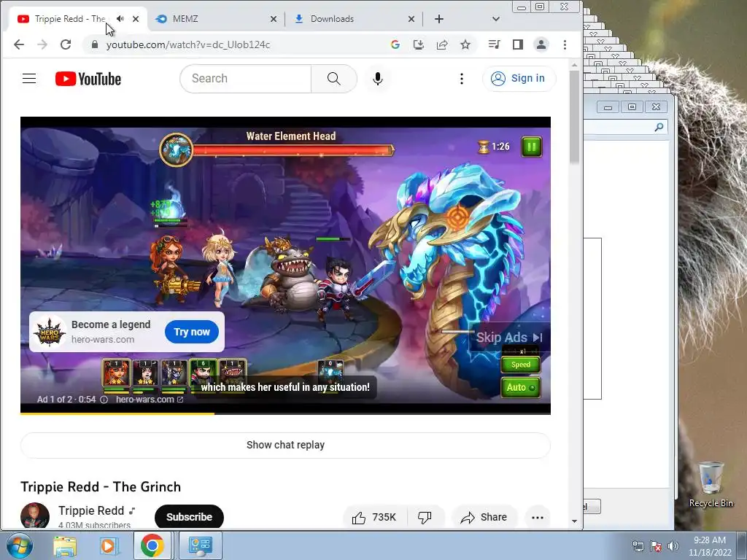The height and width of the screenshot is (560, 747).
Task: Go back with browser back arrow
Action: click(18, 44)
